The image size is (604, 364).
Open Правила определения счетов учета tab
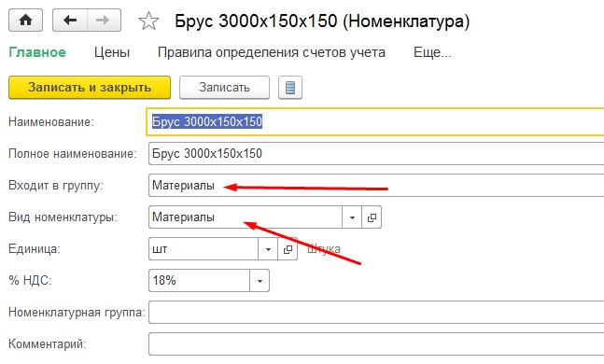pyautogui.click(x=272, y=52)
